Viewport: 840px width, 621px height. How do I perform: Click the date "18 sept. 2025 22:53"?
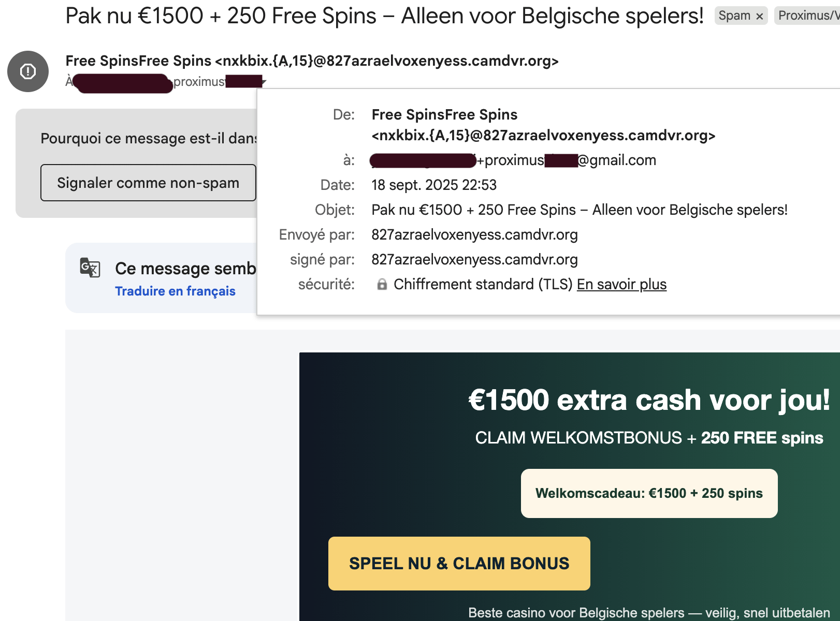click(434, 185)
